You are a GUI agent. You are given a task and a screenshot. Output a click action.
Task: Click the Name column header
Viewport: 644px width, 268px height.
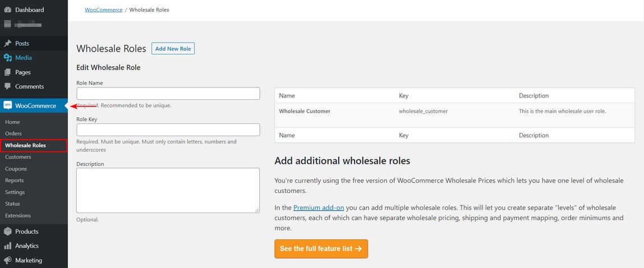tap(287, 96)
